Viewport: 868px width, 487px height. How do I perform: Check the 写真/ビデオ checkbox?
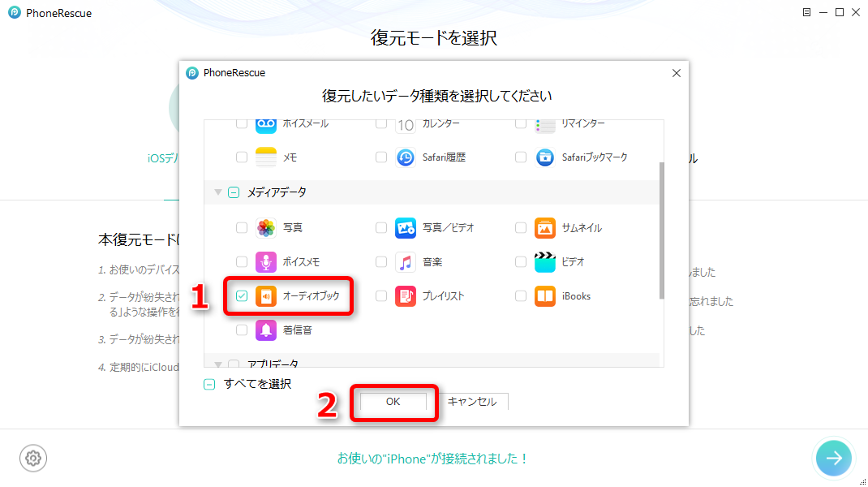click(x=380, y=228)
